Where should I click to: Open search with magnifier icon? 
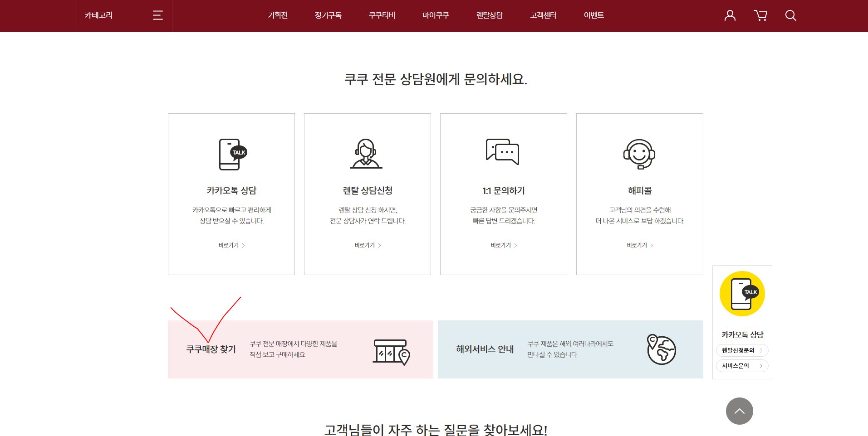pos(791,15)
